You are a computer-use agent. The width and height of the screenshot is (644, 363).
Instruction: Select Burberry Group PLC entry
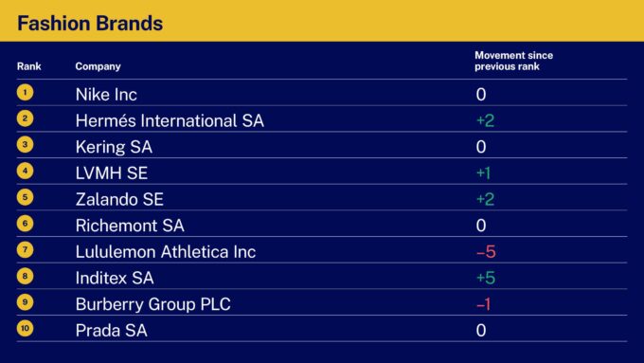tap(152, 304)
